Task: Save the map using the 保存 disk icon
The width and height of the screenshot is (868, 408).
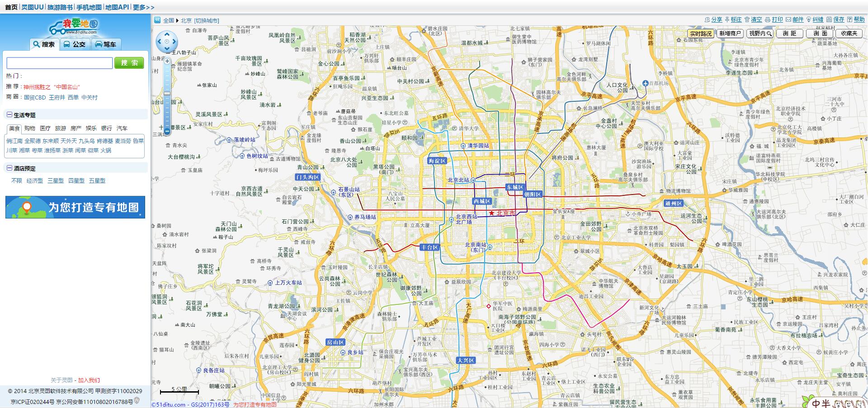Action: (829, 20)
